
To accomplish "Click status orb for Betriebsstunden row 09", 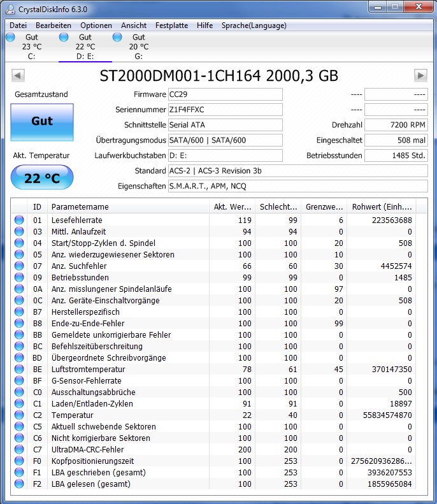I will coord(19,277).
